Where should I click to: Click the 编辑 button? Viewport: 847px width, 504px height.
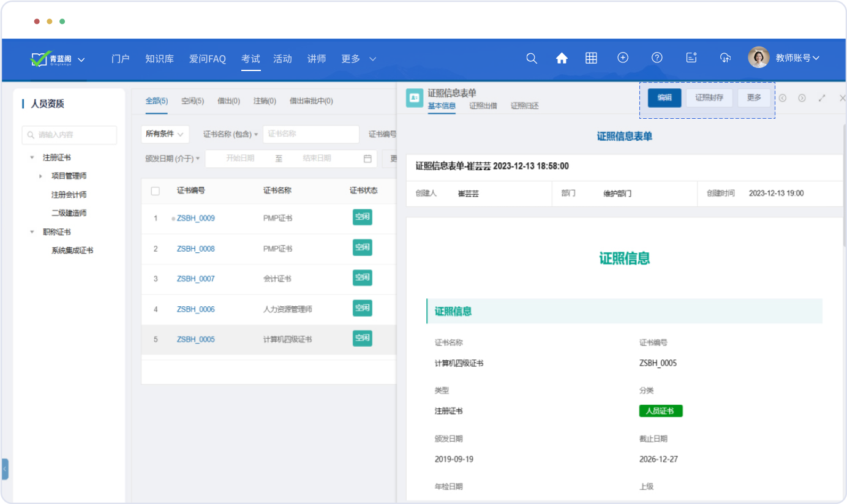664,98
